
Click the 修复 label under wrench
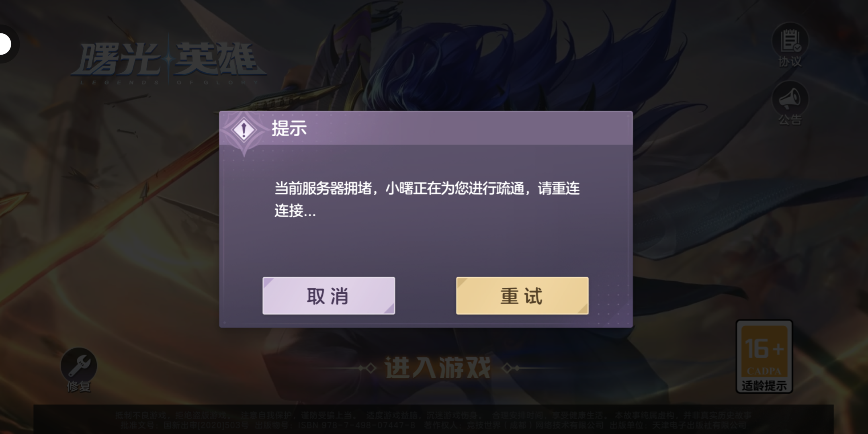coord(79,387)
